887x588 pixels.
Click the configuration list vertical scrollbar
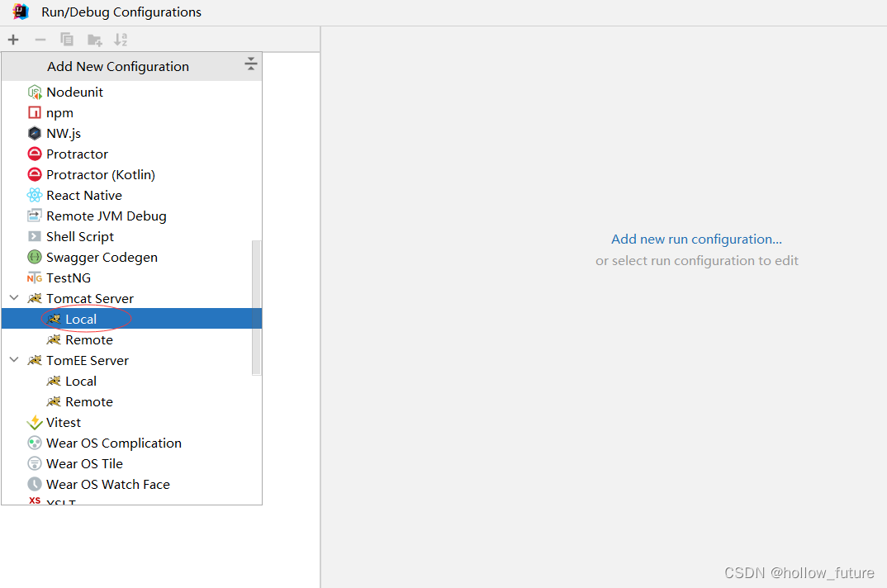(256, 307)
